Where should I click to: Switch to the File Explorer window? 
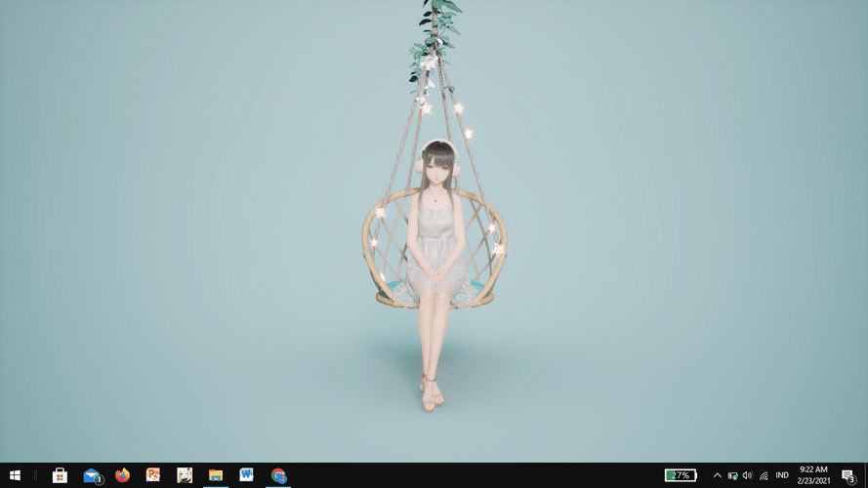coord(216,475)
